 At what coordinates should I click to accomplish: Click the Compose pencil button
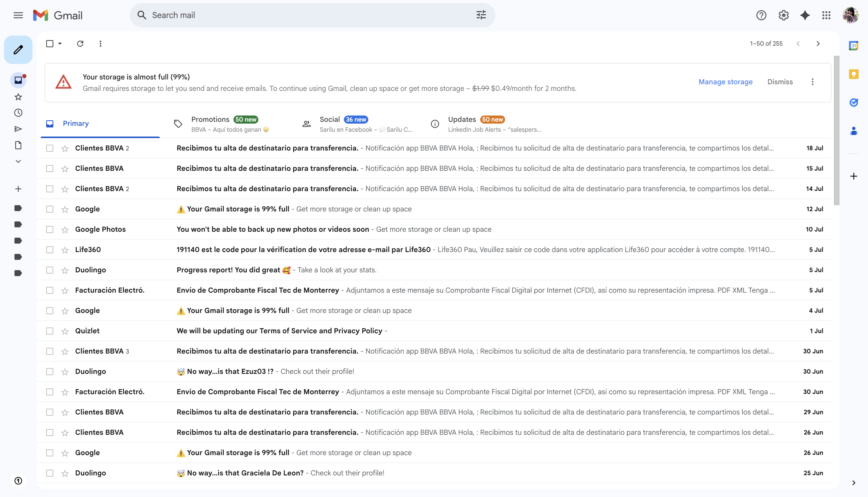(19, 50)
